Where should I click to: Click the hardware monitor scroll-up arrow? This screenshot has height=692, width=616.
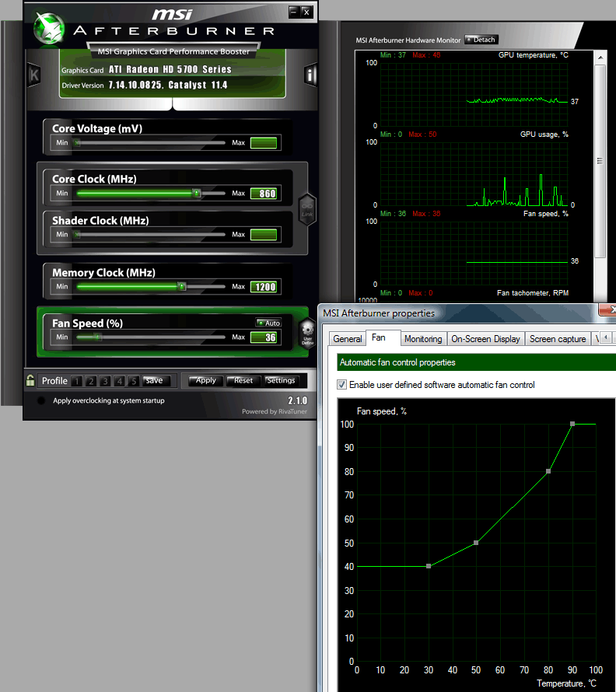(x=600, y=58)
